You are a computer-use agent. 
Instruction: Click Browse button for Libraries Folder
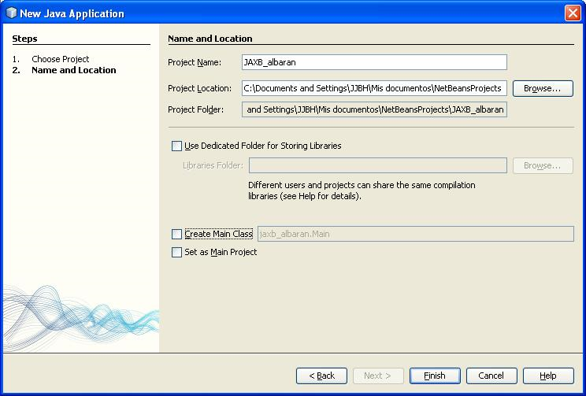[543, 165]
